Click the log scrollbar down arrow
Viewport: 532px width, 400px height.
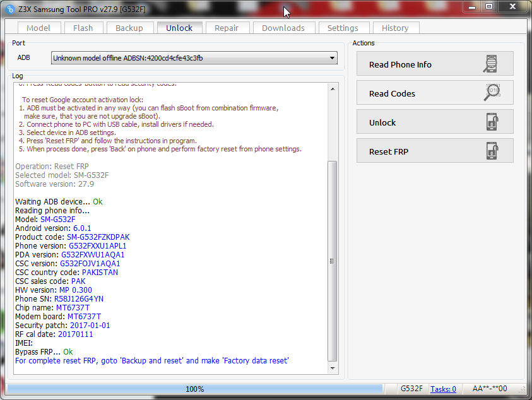(333, 368)
